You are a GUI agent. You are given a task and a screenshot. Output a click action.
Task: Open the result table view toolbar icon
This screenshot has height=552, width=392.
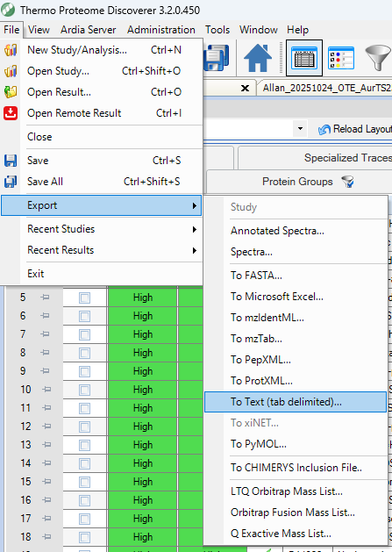click(x=304, y=58)
